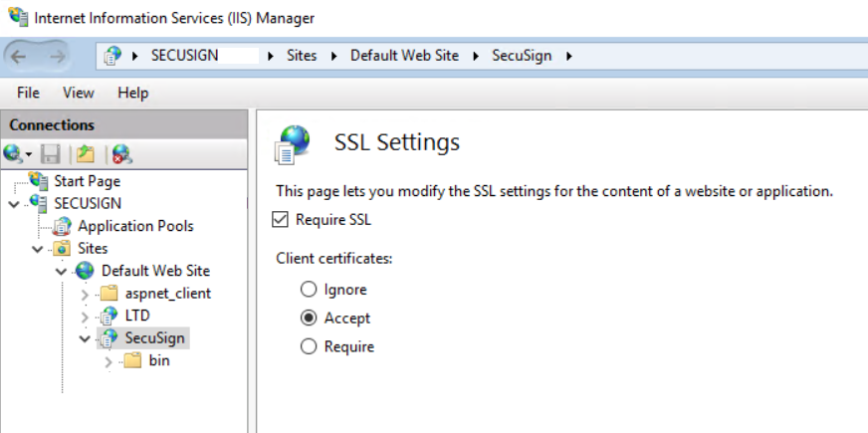Click the 'Client certificates:' label

pos(334,258)
